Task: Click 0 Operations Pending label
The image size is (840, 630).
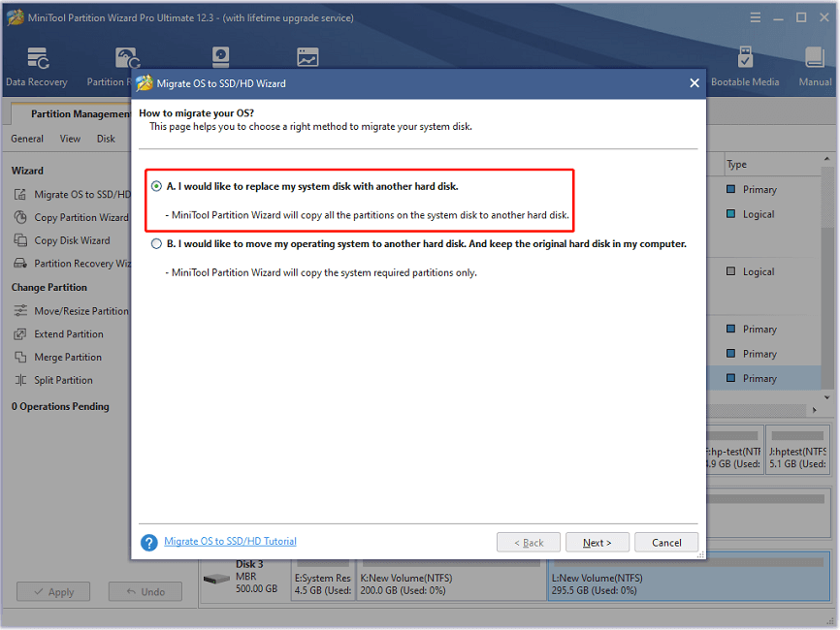Action: pos(60,406)
